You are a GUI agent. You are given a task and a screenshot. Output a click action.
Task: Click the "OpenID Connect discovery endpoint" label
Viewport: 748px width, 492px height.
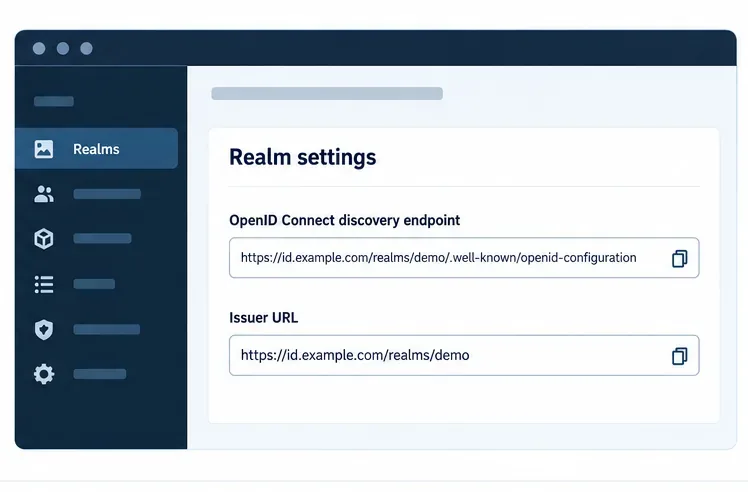pyautogui.click(x=344, y=220)
